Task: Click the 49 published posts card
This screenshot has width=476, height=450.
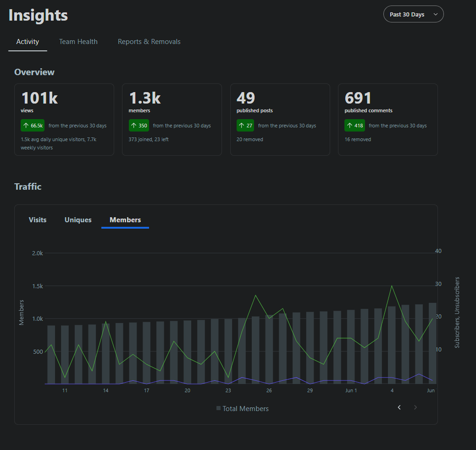Action: [280, 120]
